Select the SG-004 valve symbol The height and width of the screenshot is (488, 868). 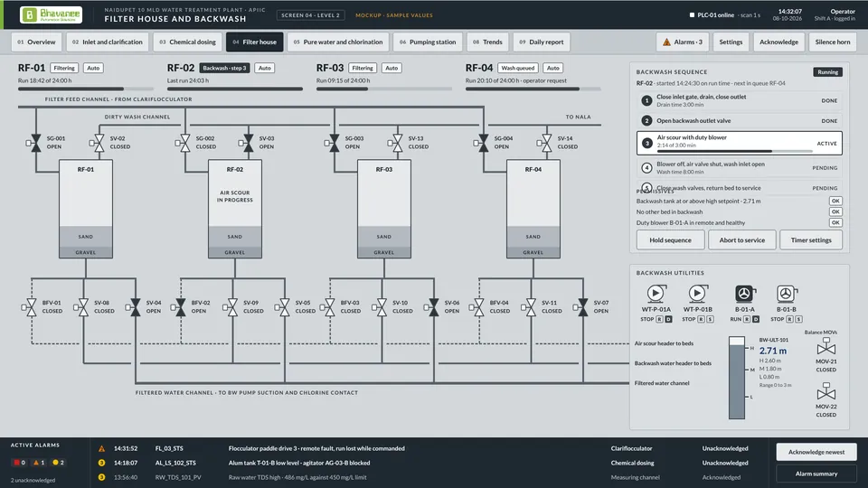(x=483, y=143)
